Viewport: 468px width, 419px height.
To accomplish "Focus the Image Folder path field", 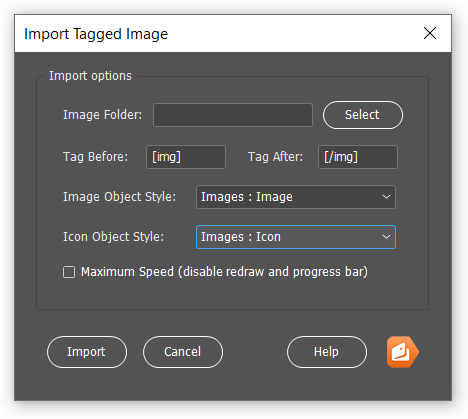I will [x=233, y=115].
